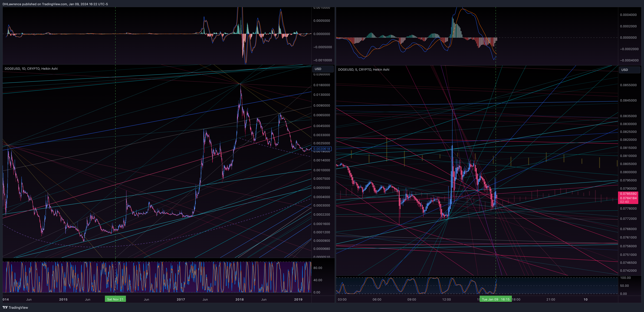Click the 0.0784184 red price label
644x312 pixels.
[628, 198]
